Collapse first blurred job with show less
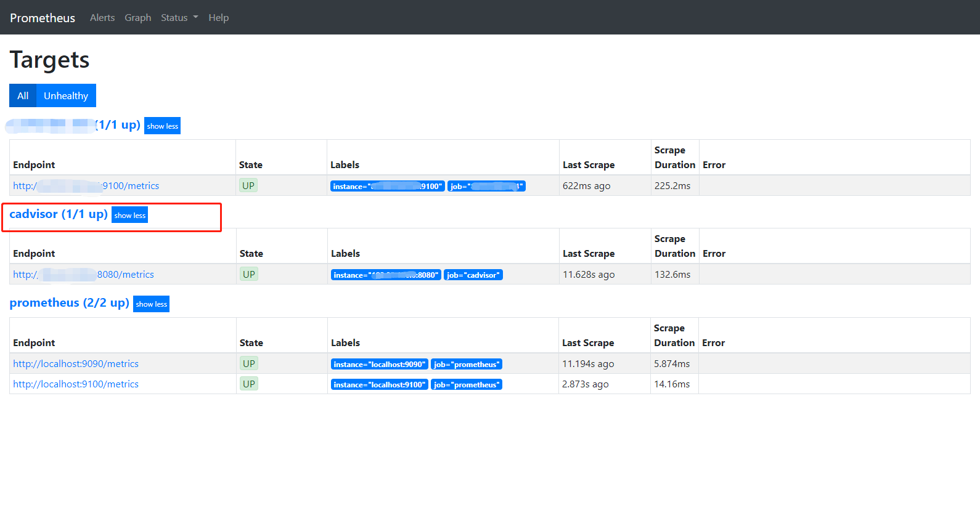The image size is (980, 513). (x=163, y=126)
